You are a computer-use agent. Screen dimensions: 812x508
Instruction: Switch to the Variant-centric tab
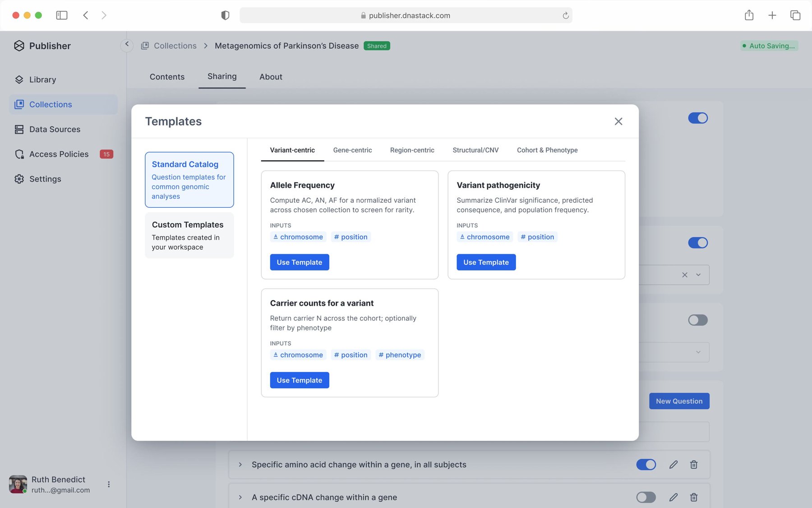click(292, 150)
